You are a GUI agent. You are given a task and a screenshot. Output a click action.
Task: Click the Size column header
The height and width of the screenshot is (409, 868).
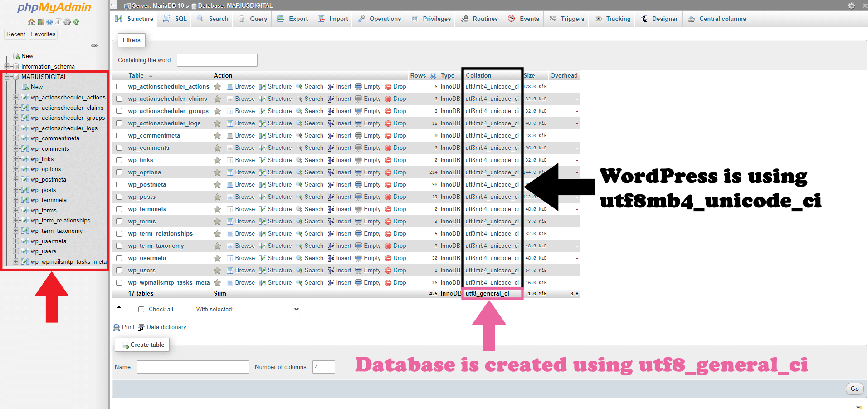[x=529, y=76]
